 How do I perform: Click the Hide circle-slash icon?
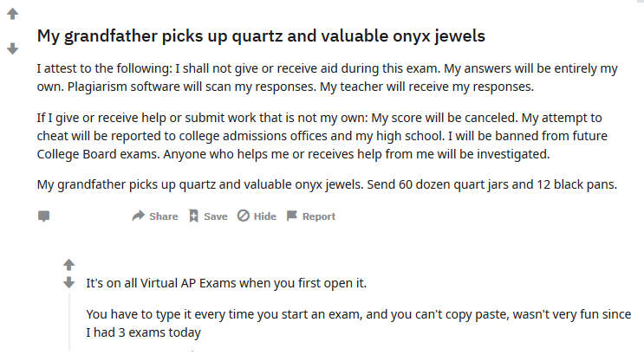tap(244, 216)
